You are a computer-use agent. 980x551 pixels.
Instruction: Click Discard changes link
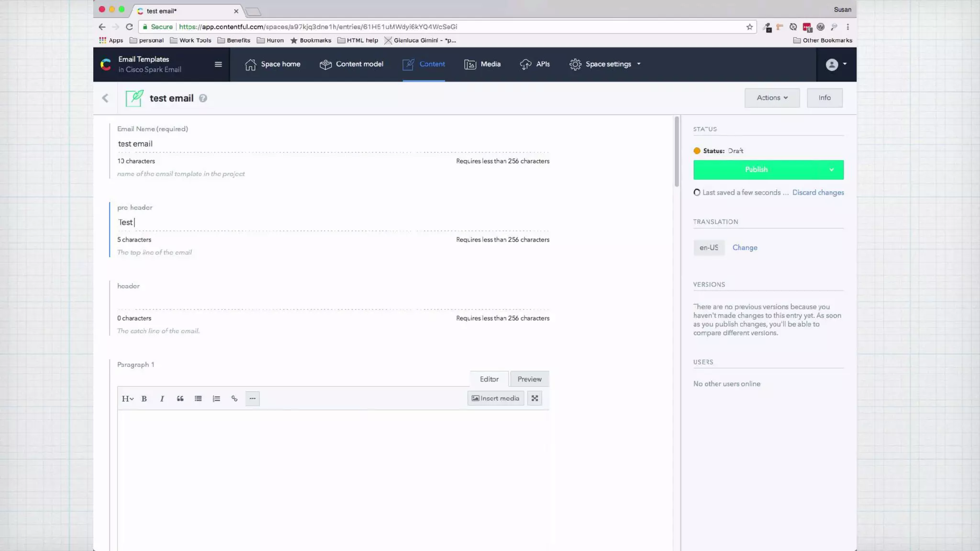818,192
